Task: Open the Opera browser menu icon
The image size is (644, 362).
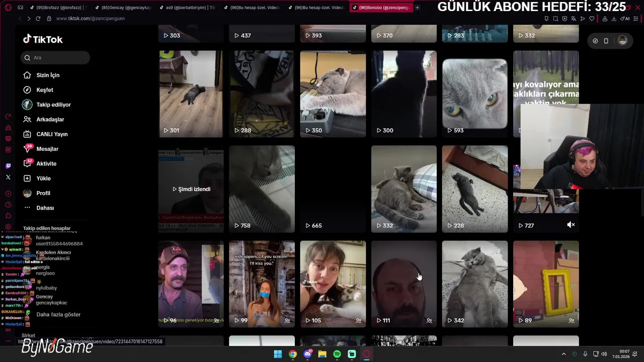Action: pos(8,8)
